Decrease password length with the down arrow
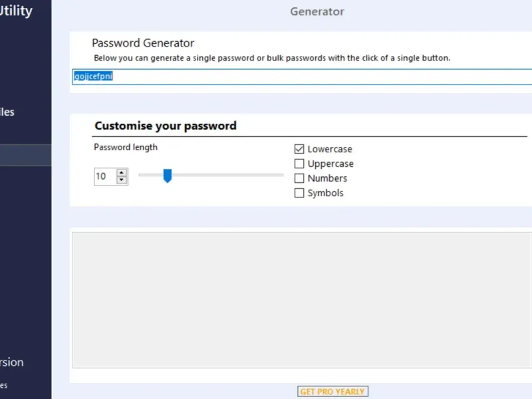 click(x=122, y=180)
